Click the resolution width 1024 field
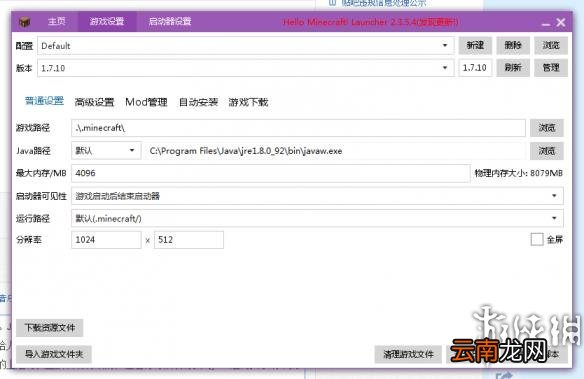Image resolution: width=584 pixels, height=379 pixels. [106, 240]
